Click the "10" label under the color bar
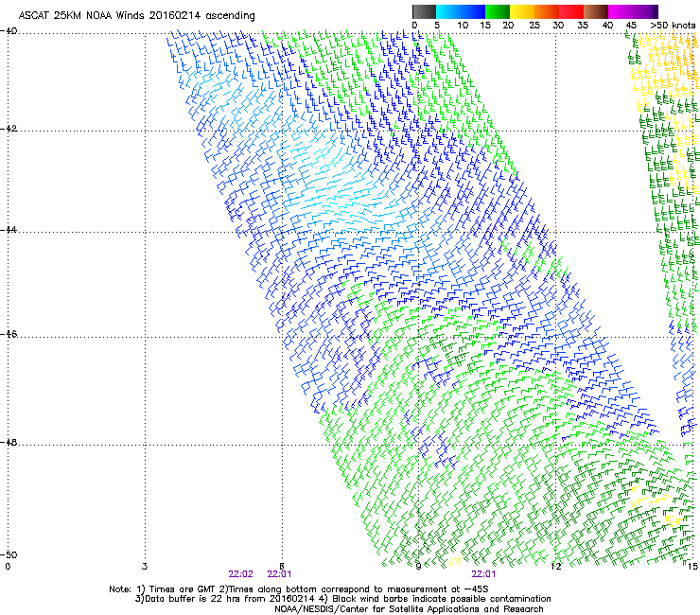700x615 pixels. pyautogui.click(x=463, y=26)
